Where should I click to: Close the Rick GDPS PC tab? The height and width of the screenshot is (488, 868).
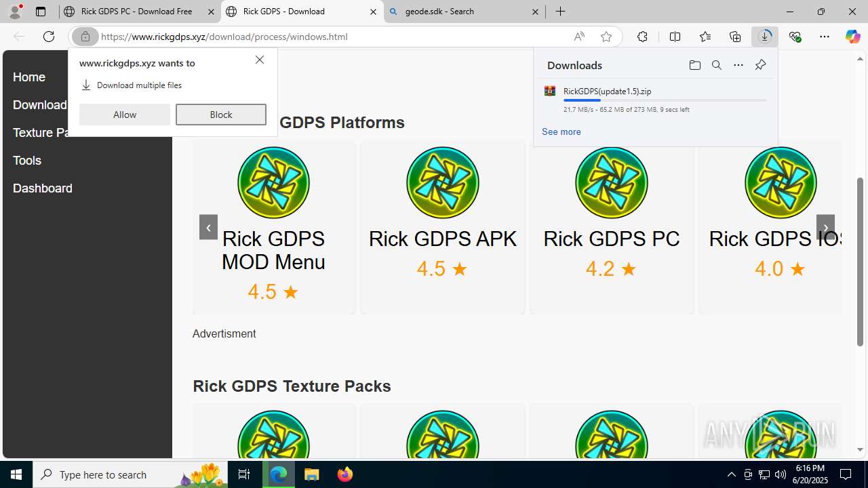tap(211, 12)
